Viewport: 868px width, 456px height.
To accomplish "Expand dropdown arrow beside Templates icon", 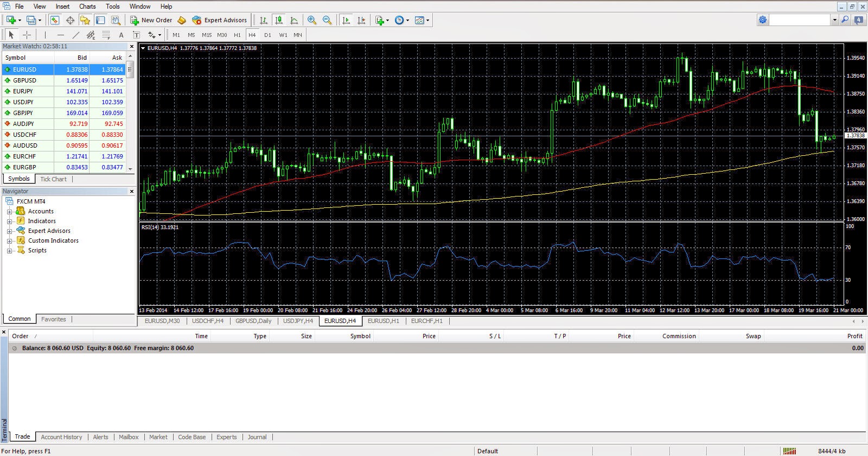I will pos(428,20).
